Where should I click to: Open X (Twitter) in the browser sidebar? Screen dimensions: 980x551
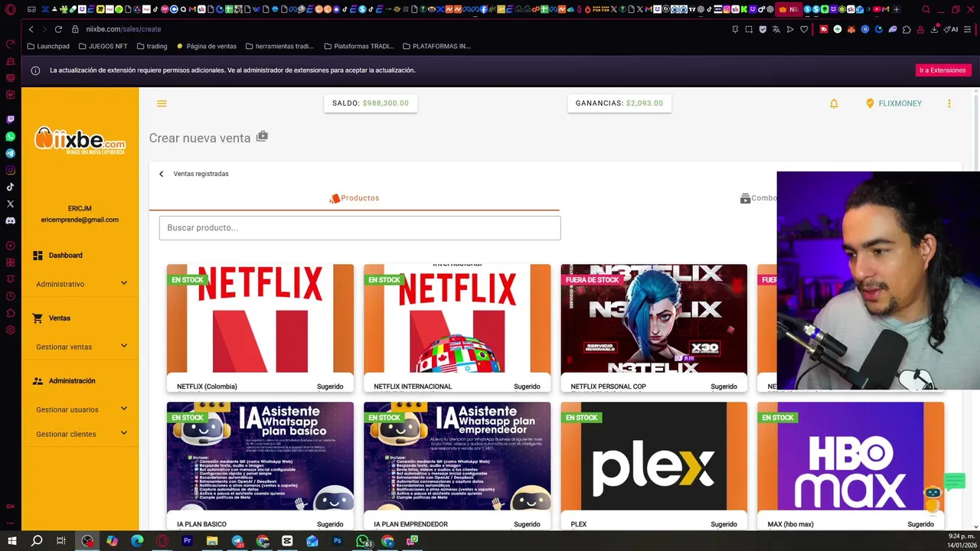pos(10,204)
